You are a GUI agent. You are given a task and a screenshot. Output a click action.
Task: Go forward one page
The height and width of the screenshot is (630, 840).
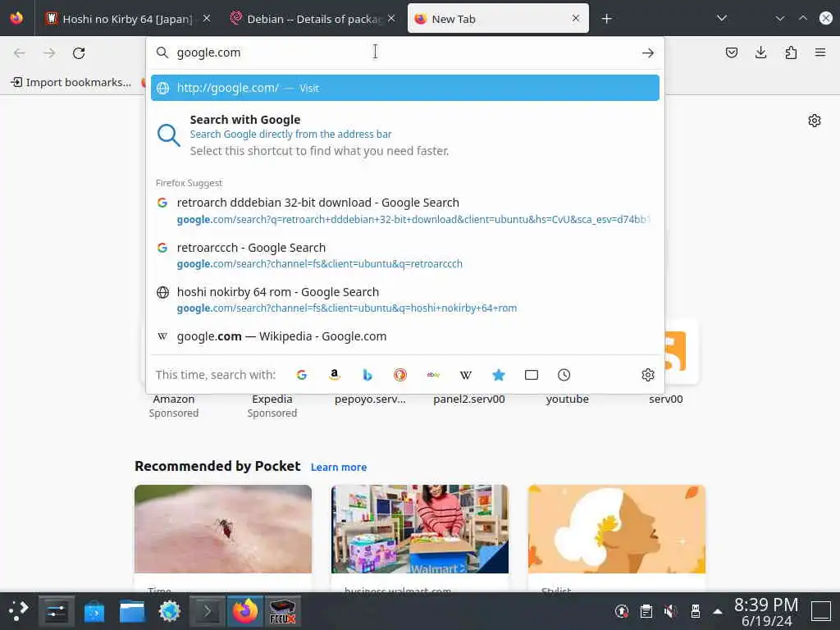tap(49, 53)
